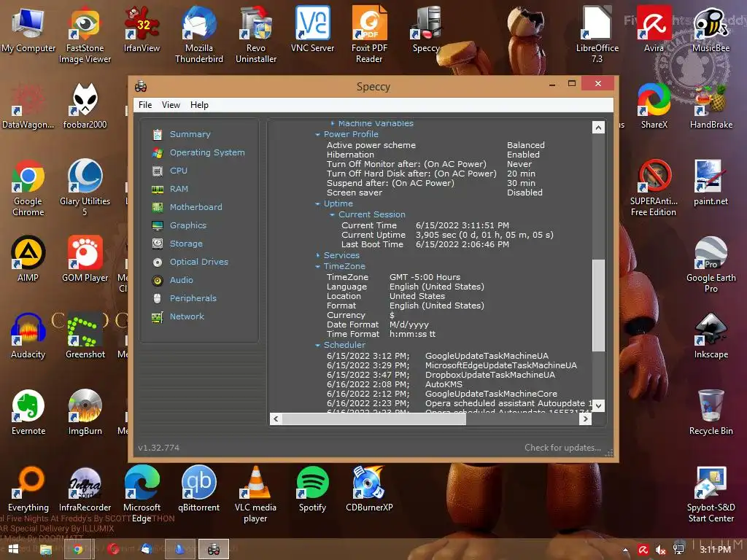This screenshot has width=747, height=560.
Task: Expand the Machine Variables node
Action: point(333,123)
